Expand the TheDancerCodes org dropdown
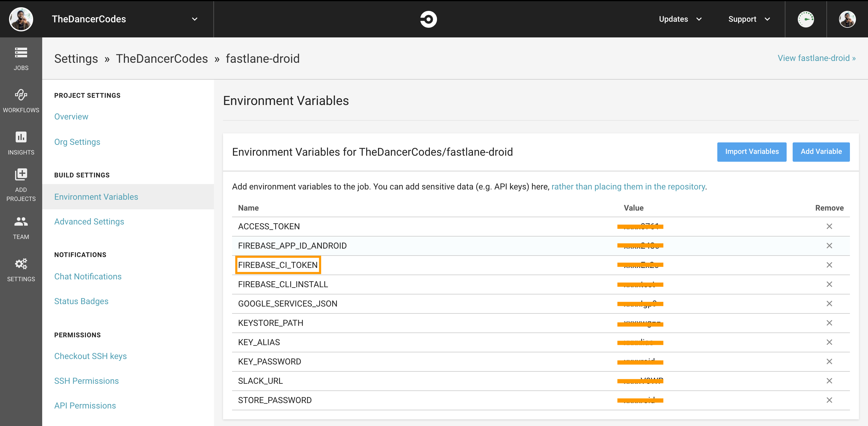This screenshot has height=426, width=868. tap(194, 19)
